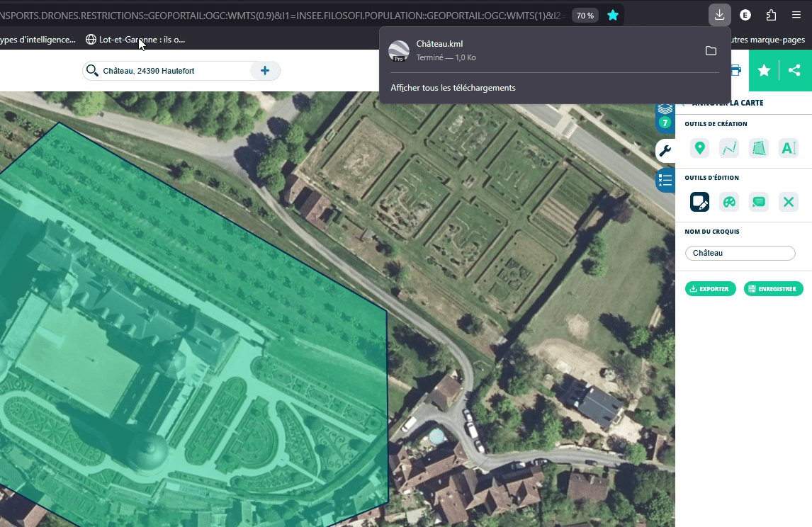Screen dimensions: 812x527
Task: Click the E profile extension icon
Action: pos(745,15)
